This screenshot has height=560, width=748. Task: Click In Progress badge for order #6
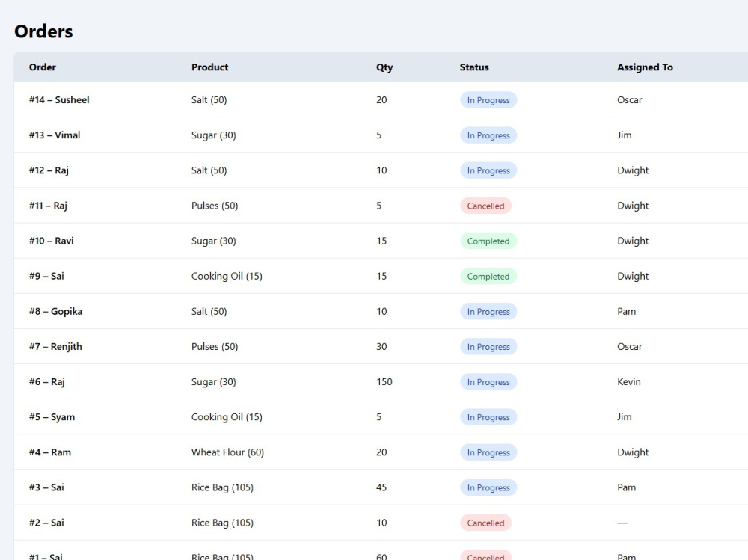tap(488, 383)
